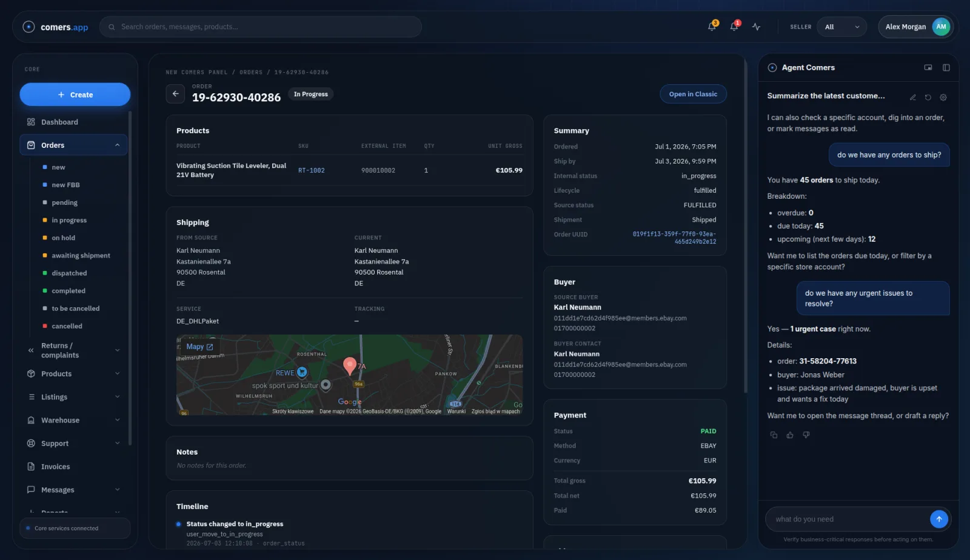Click the Products box icon in sidebar
The width and height of the screenshot is (970, 560).
point(31,374)
